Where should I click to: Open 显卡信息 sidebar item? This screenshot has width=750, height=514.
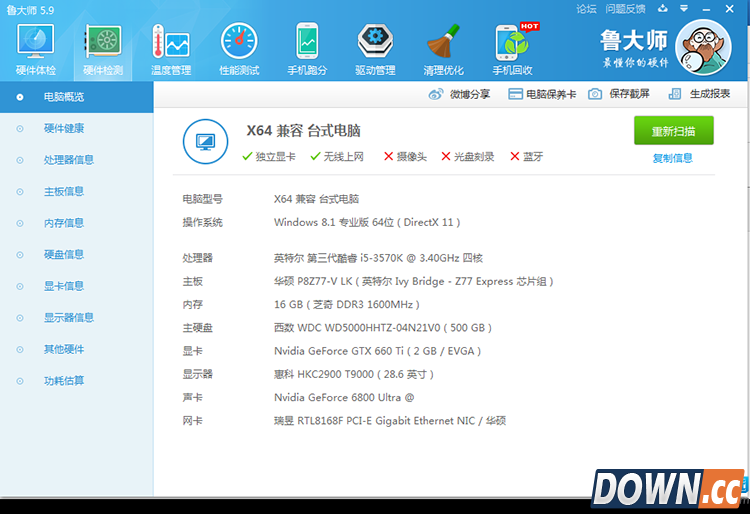[77, 286]
